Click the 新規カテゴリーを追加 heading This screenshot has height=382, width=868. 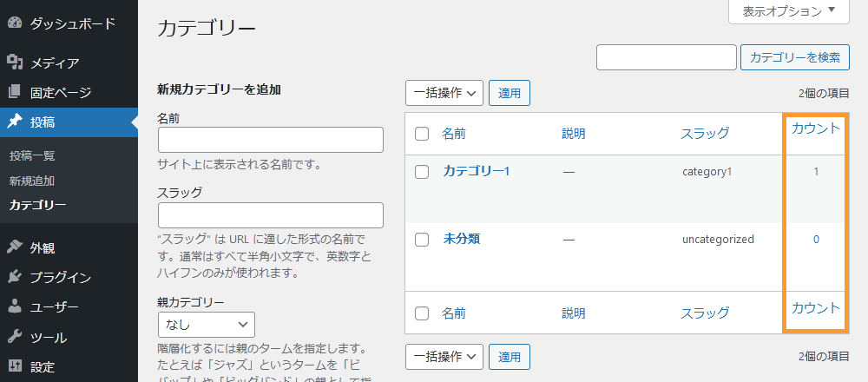(x=220, y=89)
